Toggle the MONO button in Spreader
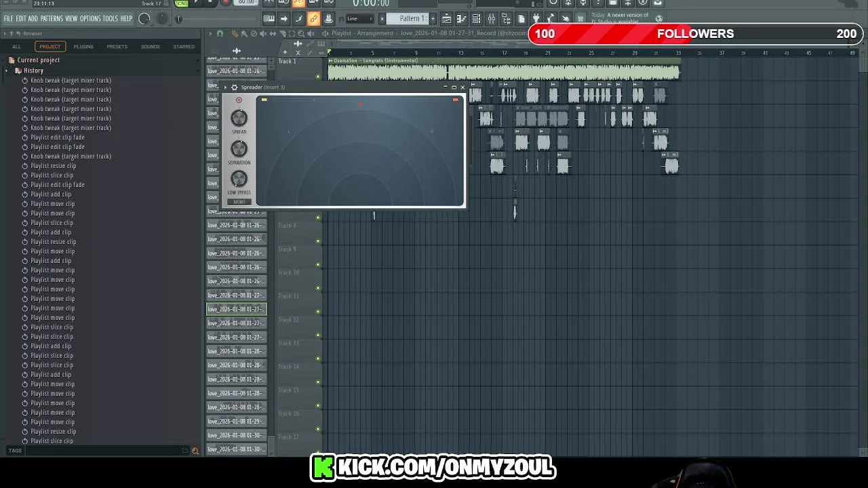868x488 pixels. (239, 201)
